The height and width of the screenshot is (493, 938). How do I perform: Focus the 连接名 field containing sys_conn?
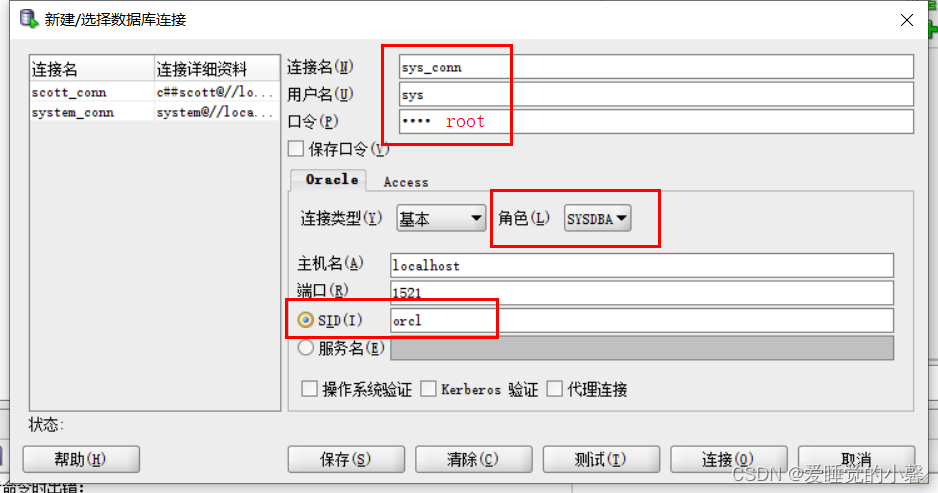tap(656, 66)
